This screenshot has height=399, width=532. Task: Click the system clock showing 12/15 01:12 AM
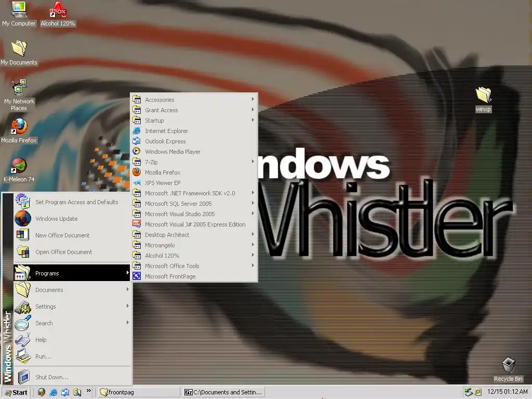pos(507,392)
